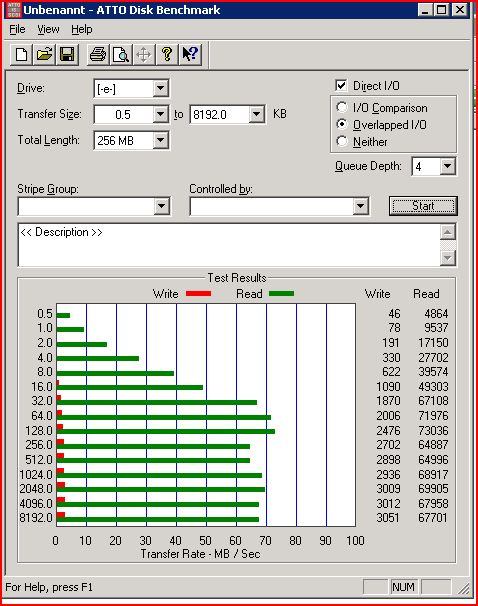The height and width of the screenshot is (606, 478).
Task: Click the ATTO application icon in title bar
Action: coord(14,10)
